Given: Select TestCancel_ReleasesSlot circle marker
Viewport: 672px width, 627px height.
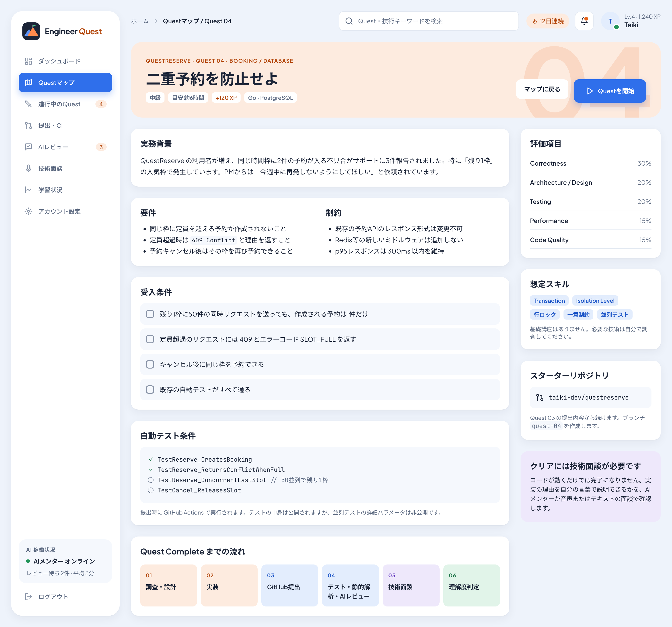Looking at the screenshot, I should coord(151,490).
